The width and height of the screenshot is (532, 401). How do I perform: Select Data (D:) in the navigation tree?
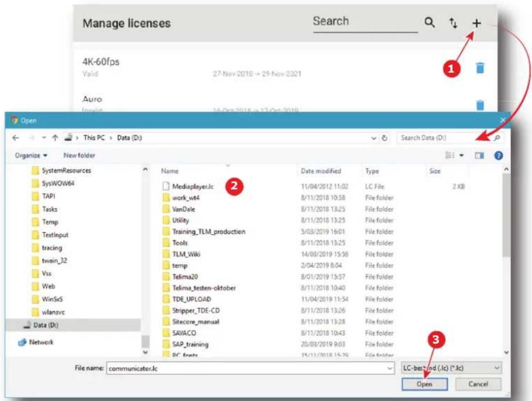coord(45,325)
